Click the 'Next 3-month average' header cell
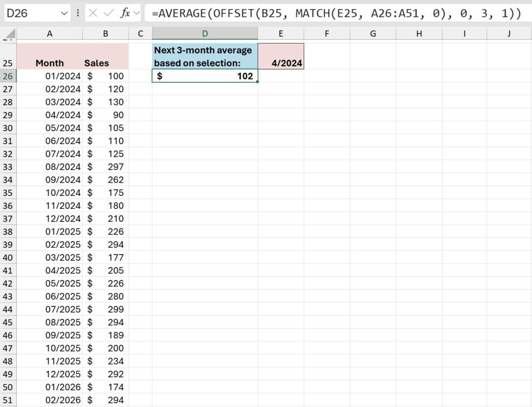This screenshot has height=407, width=532. tap(204, 56)
